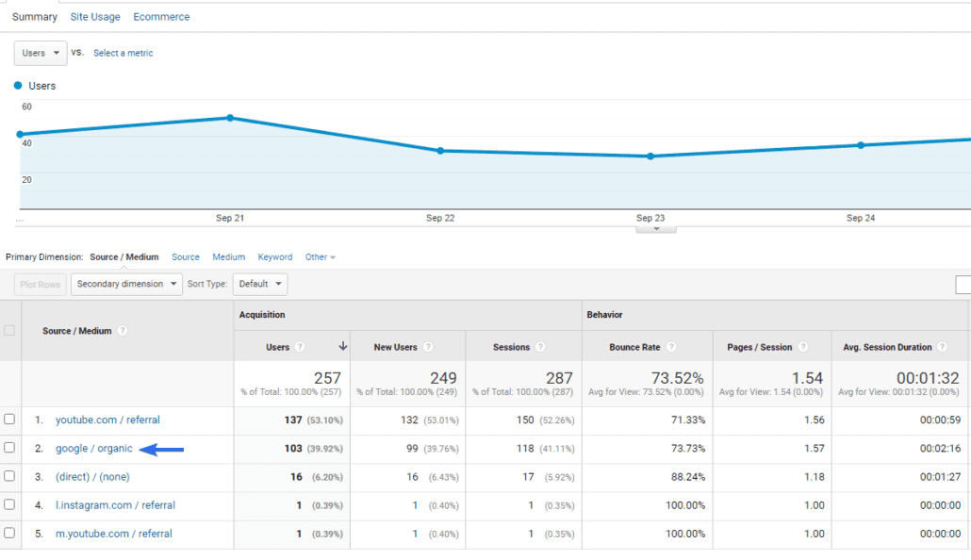Open youtube.com / referral source link

pos(107,420)
